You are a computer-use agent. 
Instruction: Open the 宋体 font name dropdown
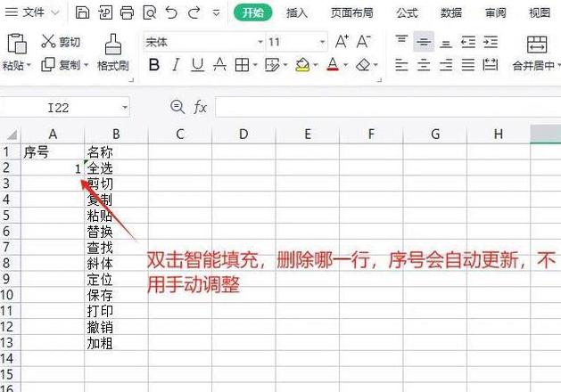coord(260,42)
